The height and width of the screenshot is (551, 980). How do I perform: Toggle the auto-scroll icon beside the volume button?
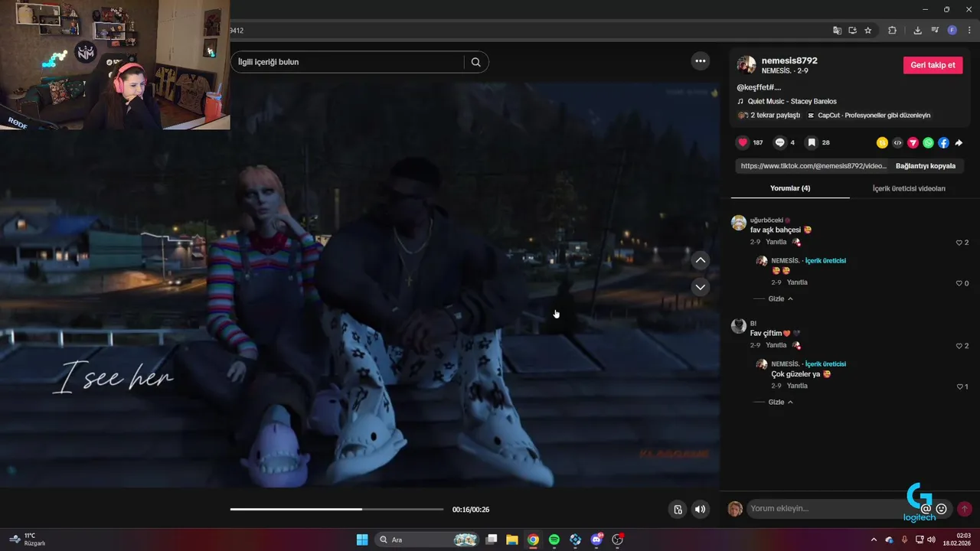[678, 509]
